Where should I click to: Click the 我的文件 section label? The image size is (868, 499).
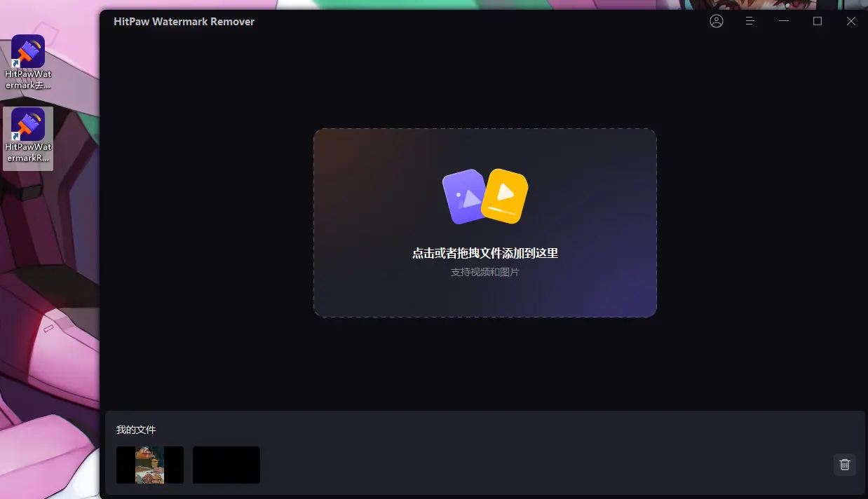click(136, 430)
